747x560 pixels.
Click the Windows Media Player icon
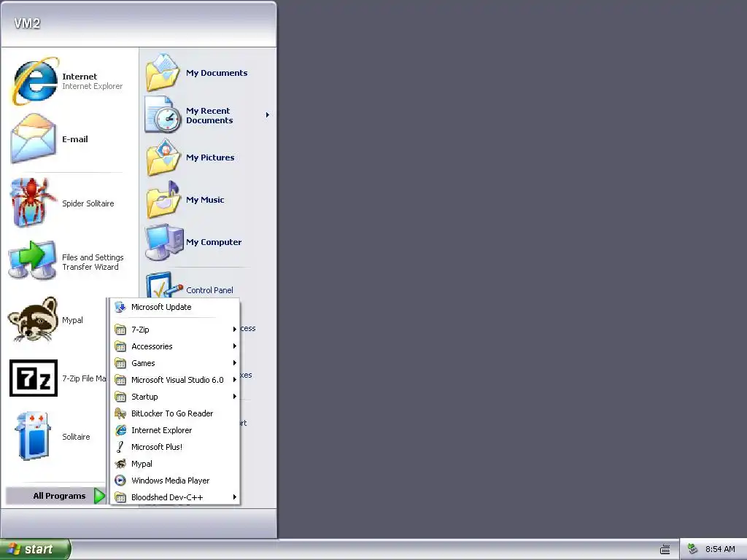coord(120,481)
